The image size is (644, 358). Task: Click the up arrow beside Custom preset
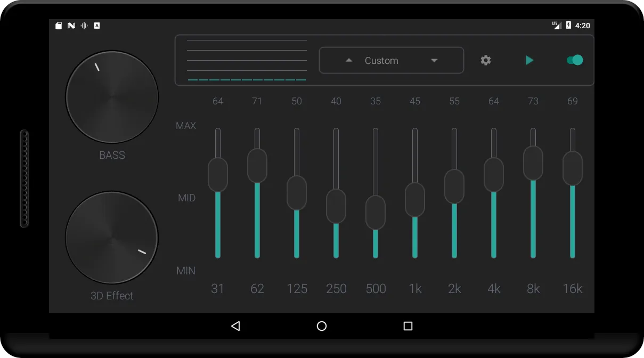[x=349, y=60]
